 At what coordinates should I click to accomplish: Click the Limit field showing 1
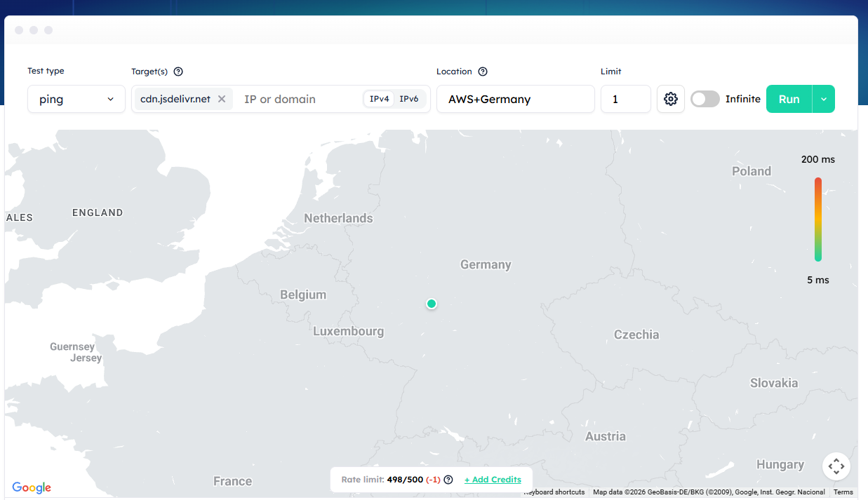point(626,99)
